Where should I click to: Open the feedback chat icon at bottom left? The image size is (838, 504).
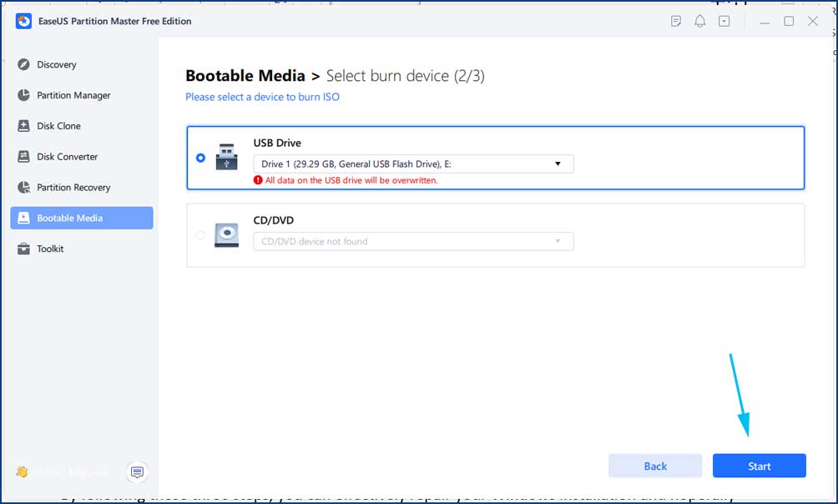(x=138, y=472)
